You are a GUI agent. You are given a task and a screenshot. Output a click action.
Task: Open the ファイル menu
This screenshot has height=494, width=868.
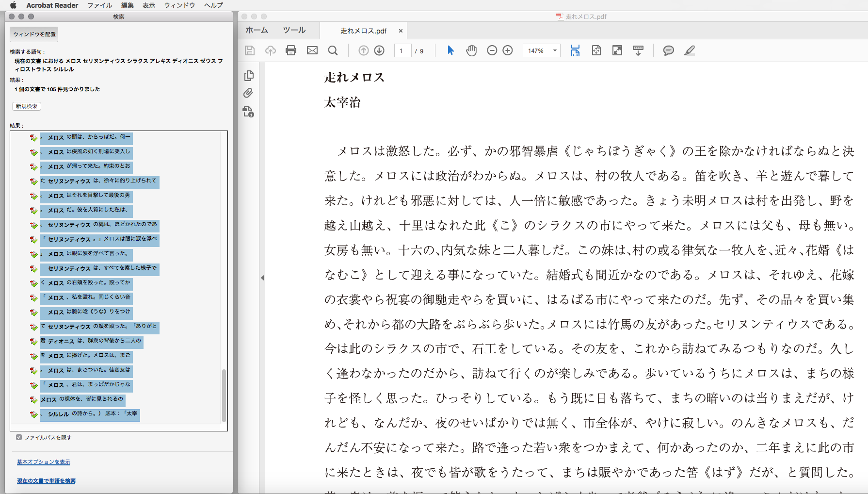coord(99,5)
